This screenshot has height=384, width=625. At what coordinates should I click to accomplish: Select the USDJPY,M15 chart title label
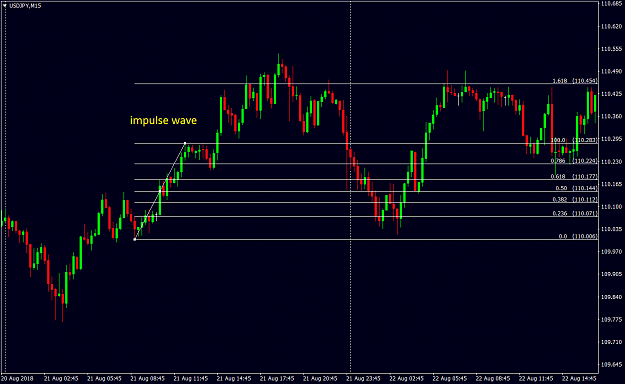(x=25, y=6)
